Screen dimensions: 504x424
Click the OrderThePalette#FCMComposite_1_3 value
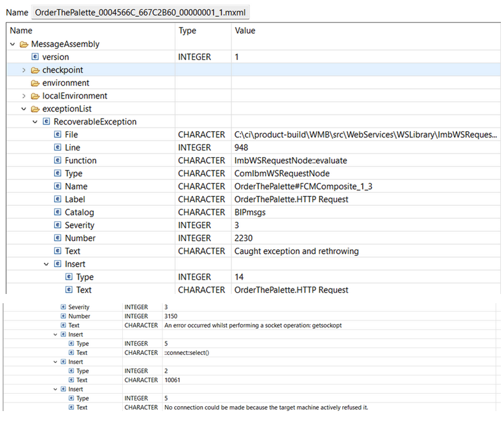(303, 186)
